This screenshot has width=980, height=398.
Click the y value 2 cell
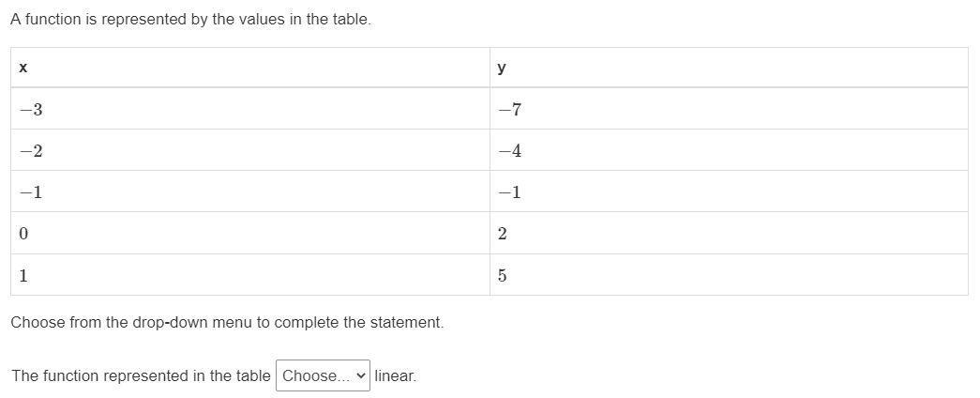click(729, 234)
